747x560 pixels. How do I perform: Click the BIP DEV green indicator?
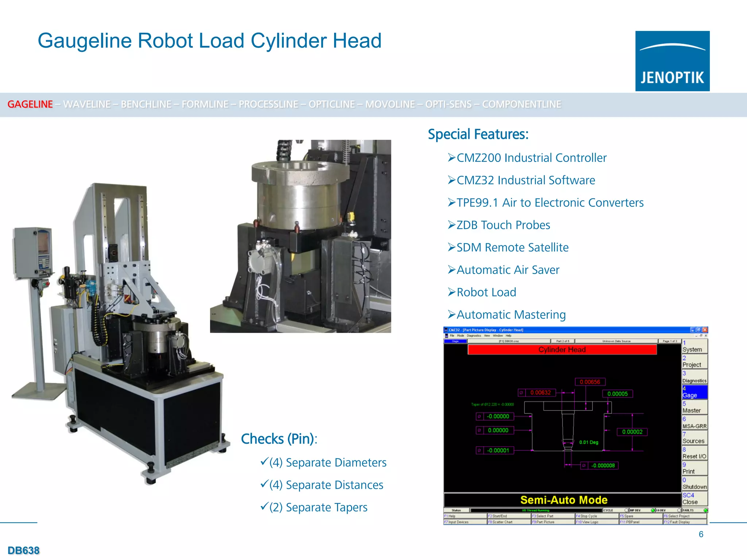point(653,510)
